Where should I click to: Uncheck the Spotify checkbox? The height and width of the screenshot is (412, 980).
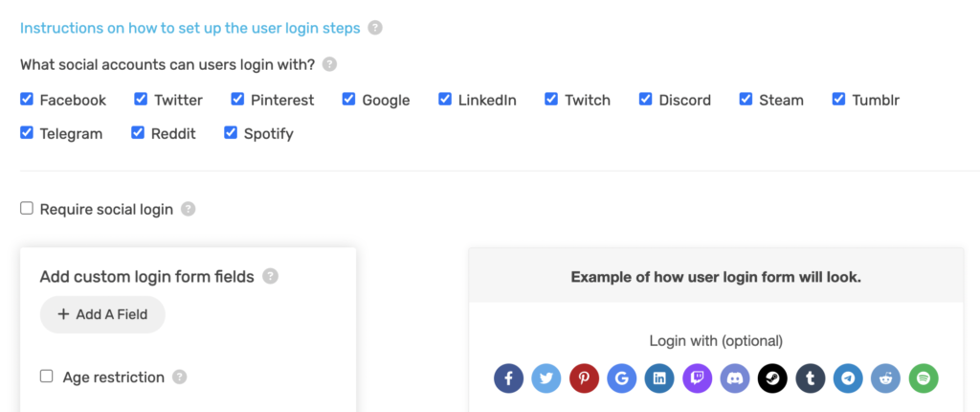click(x=231, y=133)
